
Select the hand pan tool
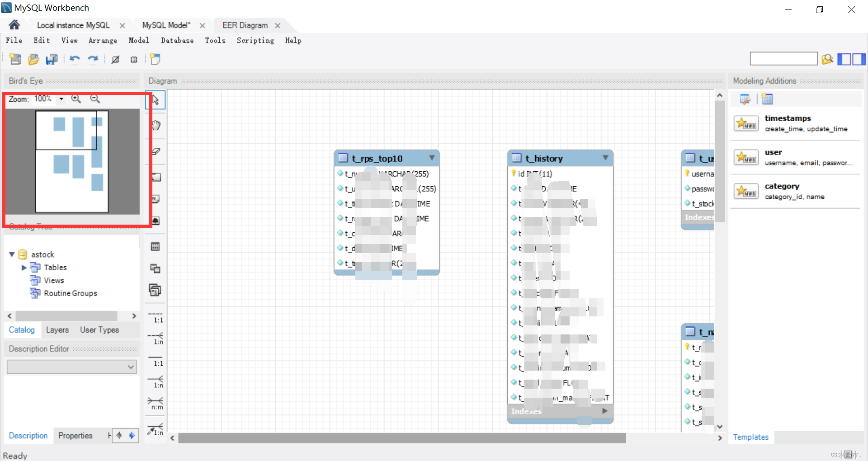pos(156,125)
